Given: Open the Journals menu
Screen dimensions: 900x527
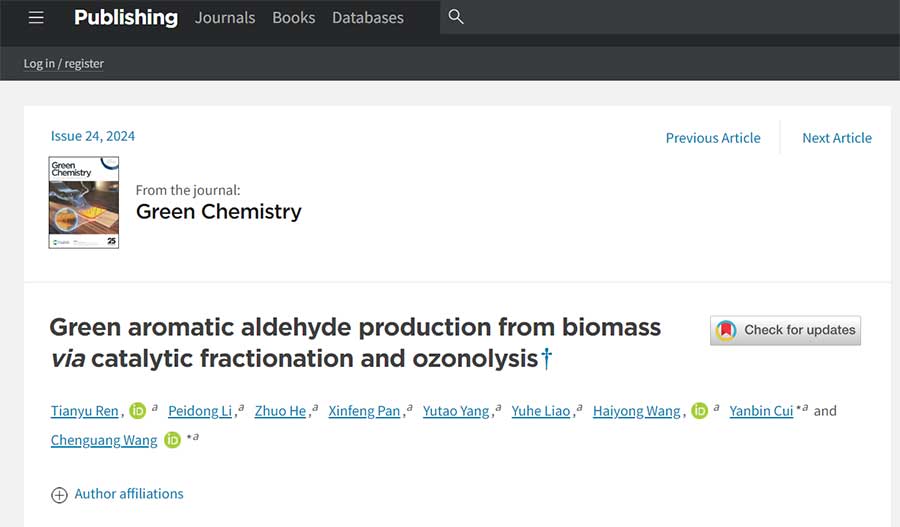Looking at the screenshot, I should [225, 18].
